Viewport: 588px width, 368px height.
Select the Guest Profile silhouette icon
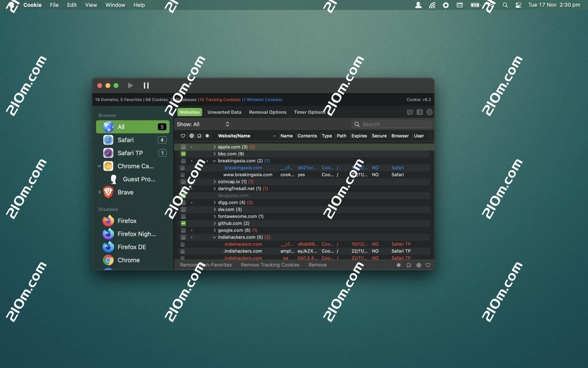click(114, 179)
